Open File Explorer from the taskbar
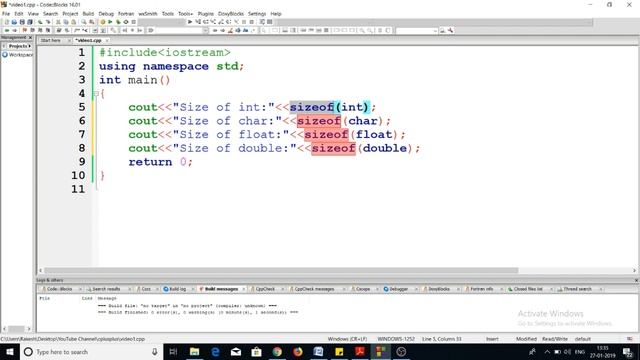The height and width of the screenshot is (360, 640). 195,351
